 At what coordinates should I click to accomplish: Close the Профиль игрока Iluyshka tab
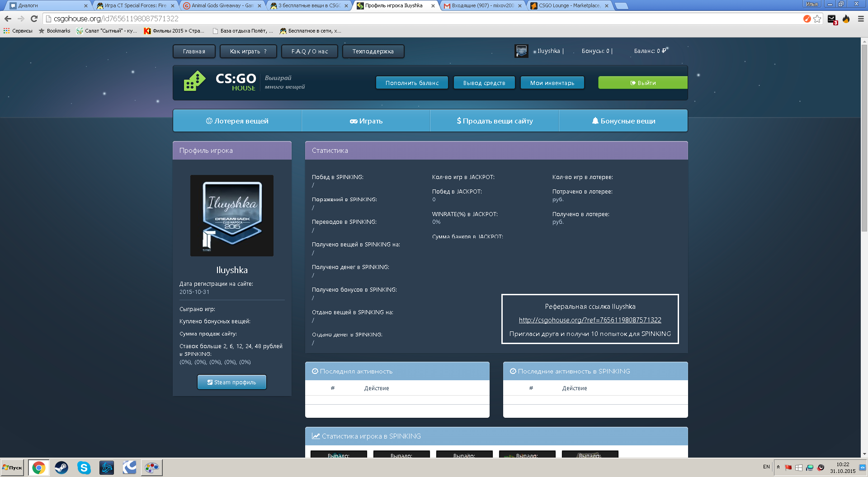(433, 6)
